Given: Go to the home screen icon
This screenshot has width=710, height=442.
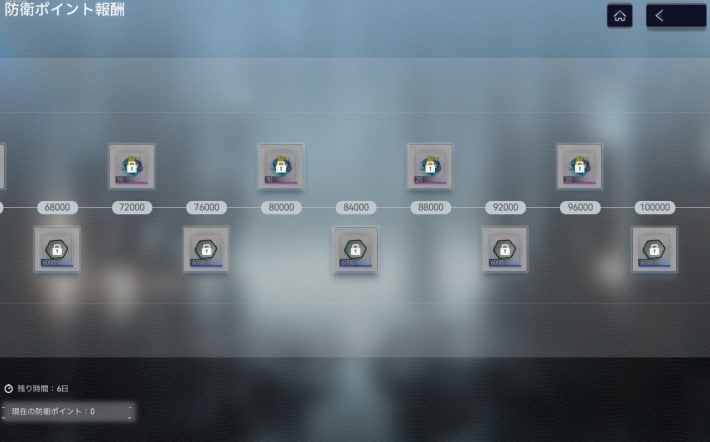Looking at the screenshot, I should pos(619,16).
